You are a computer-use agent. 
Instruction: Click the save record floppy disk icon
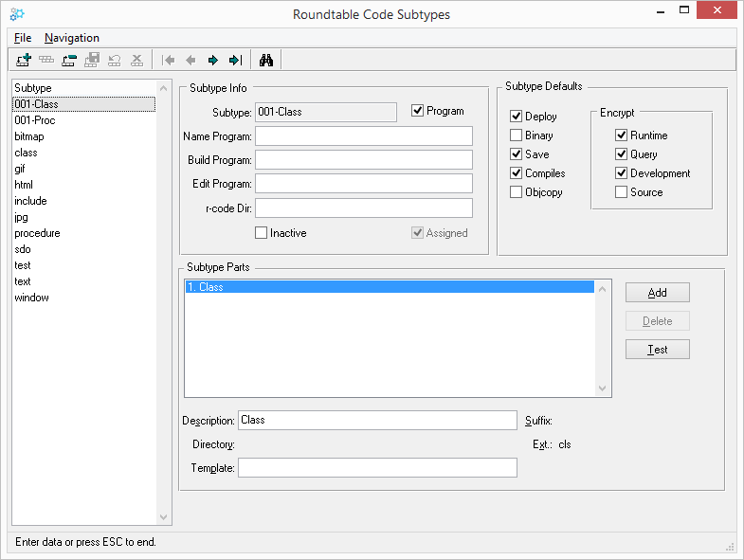(92, 60)
